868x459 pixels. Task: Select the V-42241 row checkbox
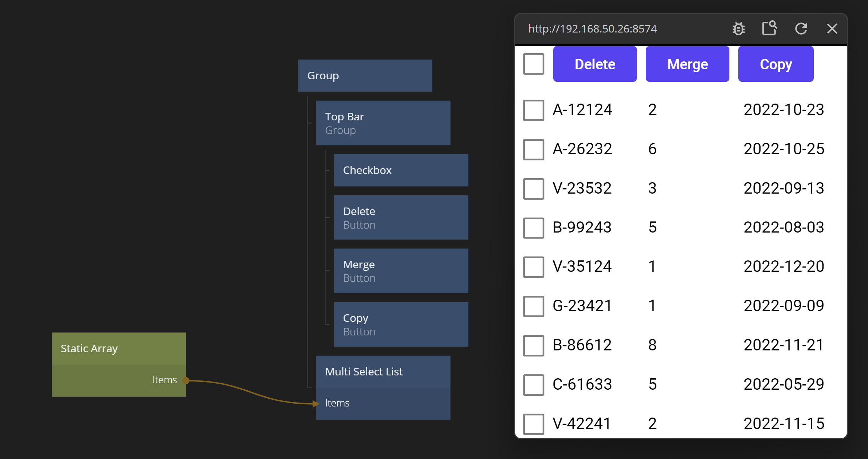pyautogui.click(x=533, y=424)
